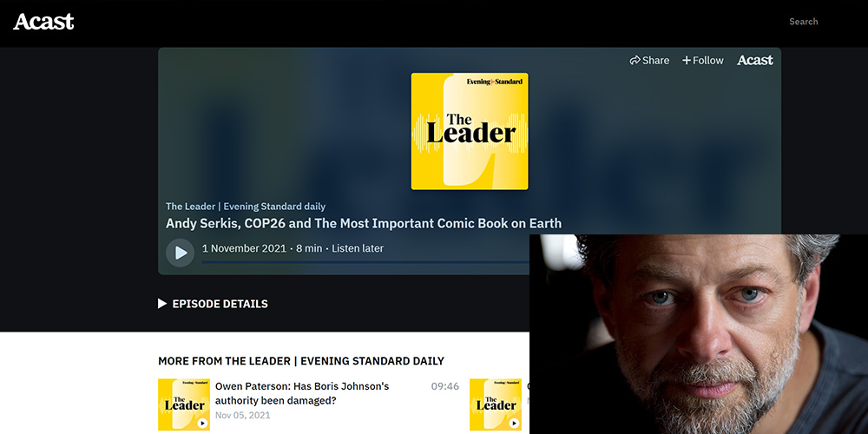Open the Owen Paterson episode thumbnail
This screenshot has height=434, width=868.
pos(184,404)
